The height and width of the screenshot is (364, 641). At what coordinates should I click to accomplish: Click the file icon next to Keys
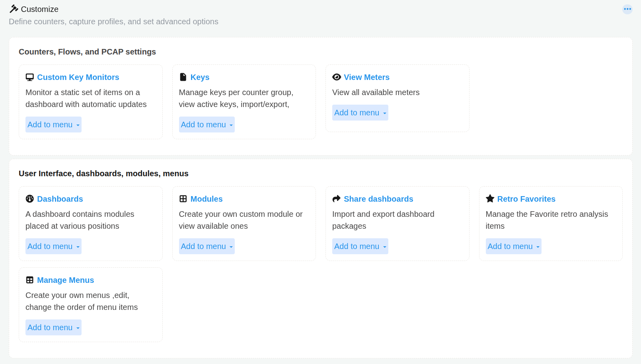[183, 77]
